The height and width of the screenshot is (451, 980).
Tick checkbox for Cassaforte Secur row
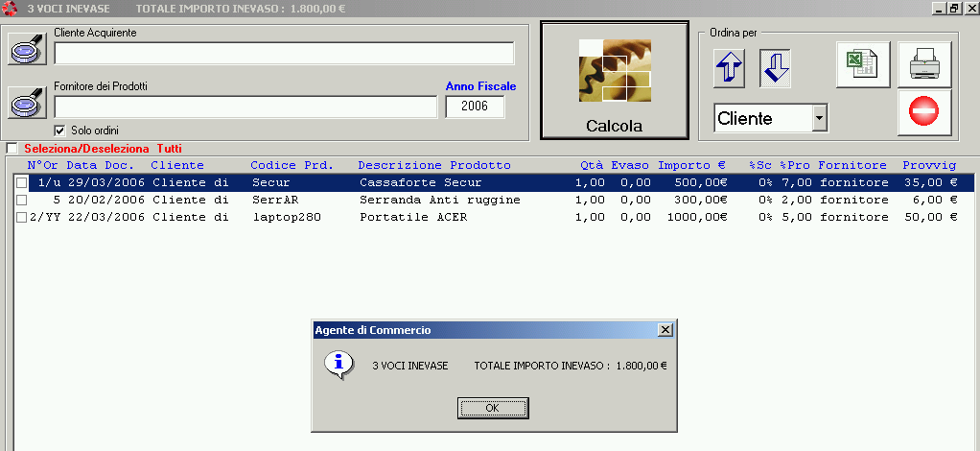click(x=21, y=182)
